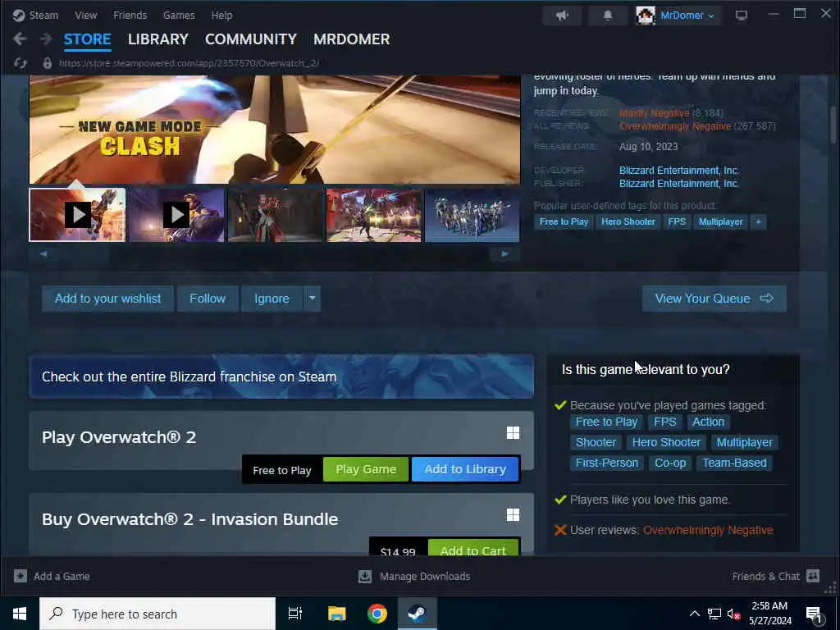
Task: Open the Friends menu
Action: coord(130,15)
